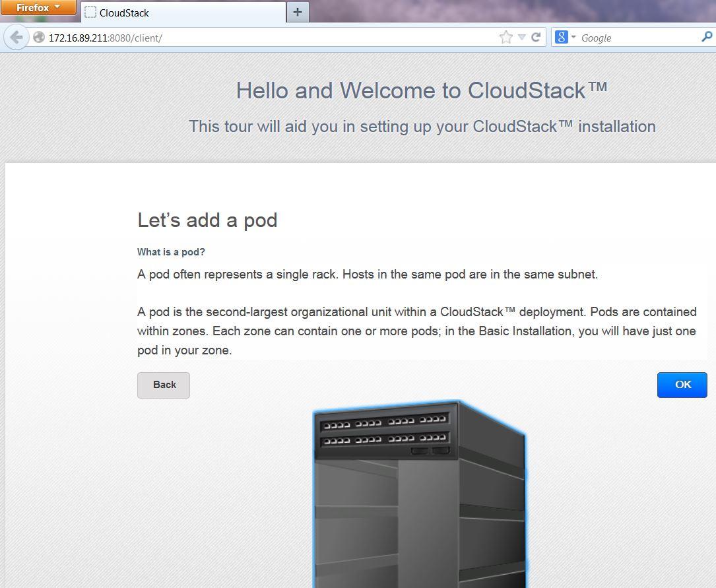Click the 'Hello and Welcome to CloudStack' title

point(422,90)
